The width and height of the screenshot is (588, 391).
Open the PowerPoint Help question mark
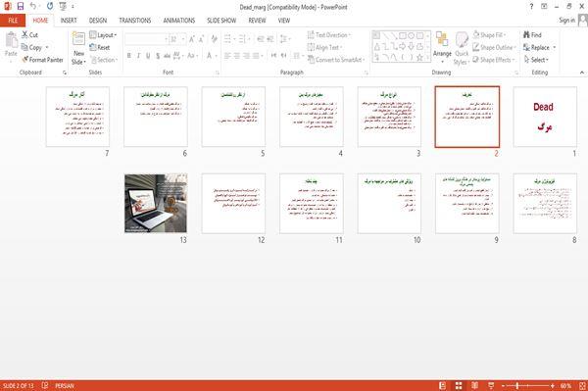pos(531,7)
